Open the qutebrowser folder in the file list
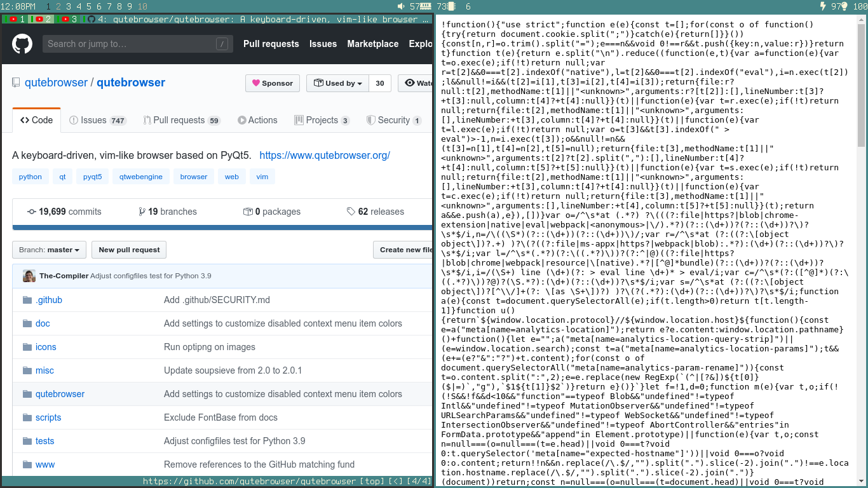 (60, 394)
